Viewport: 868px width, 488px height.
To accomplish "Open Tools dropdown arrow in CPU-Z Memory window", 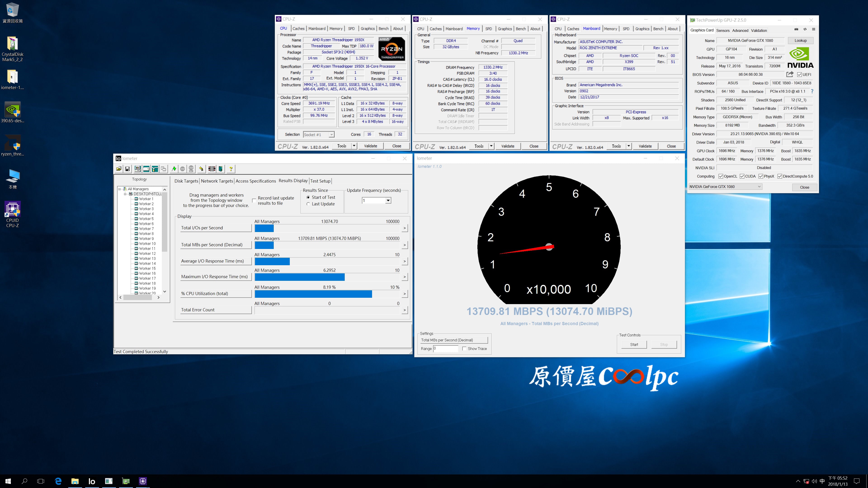I will tap(491, 146).
